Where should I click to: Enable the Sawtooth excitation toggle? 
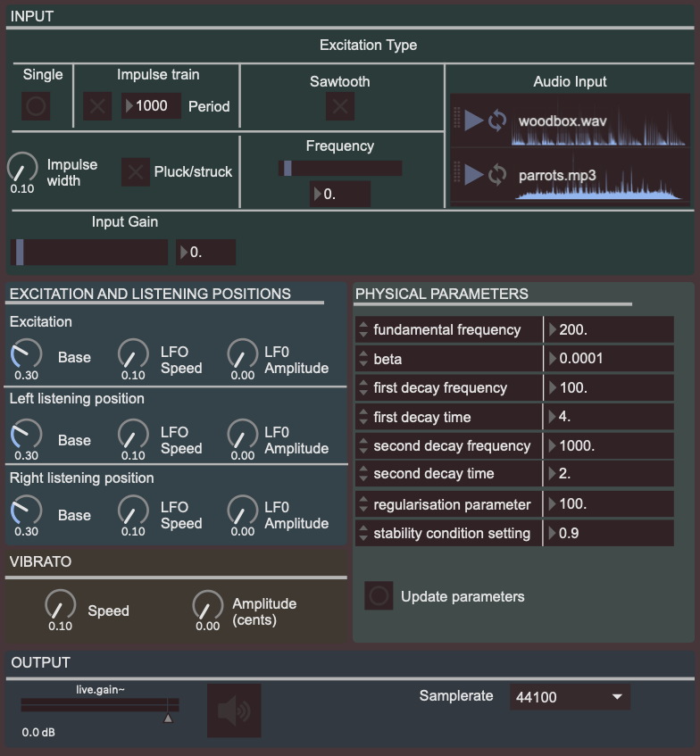click(340, 106)
